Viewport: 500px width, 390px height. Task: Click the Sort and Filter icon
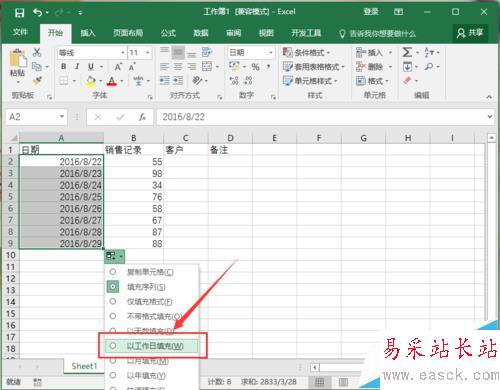(429, 52)
